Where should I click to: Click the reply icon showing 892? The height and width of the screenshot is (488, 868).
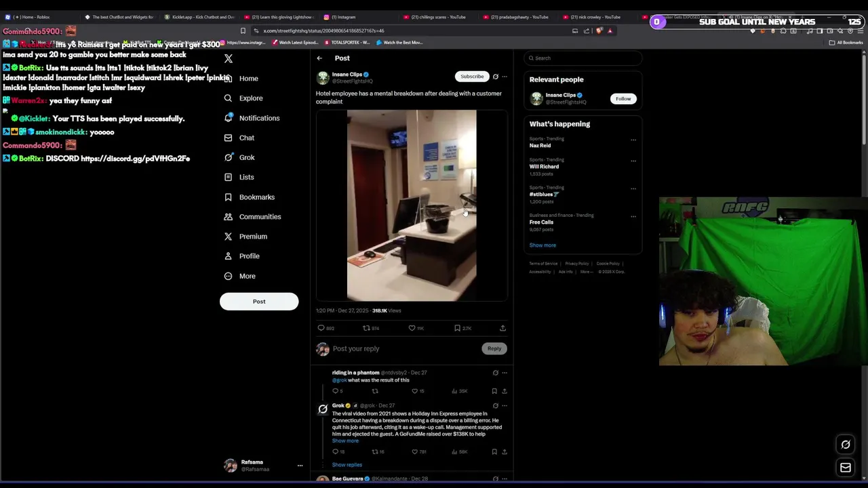[x=321, y=328]
